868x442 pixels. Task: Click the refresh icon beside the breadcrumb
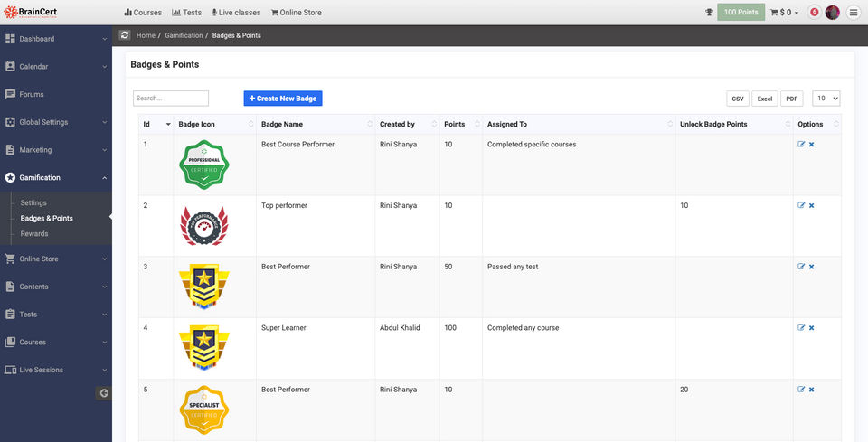pyautogui.click(x=125, y=34)
